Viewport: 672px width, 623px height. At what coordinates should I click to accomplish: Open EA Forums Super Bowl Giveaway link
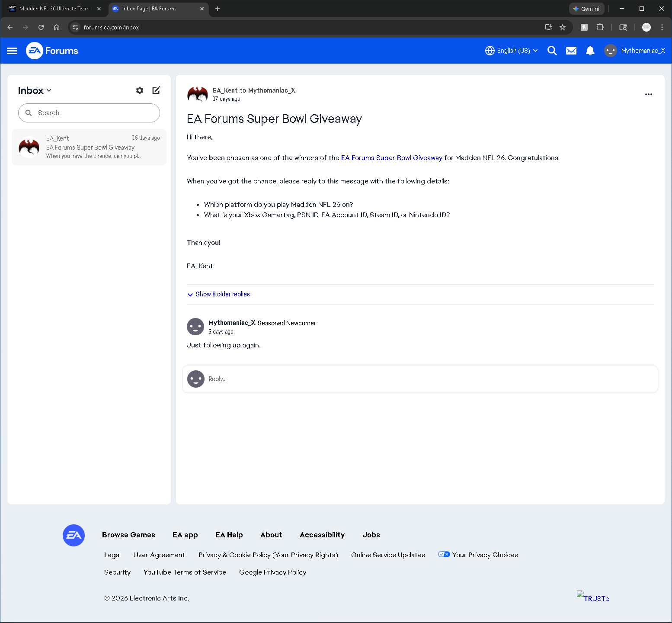[391, 158]
